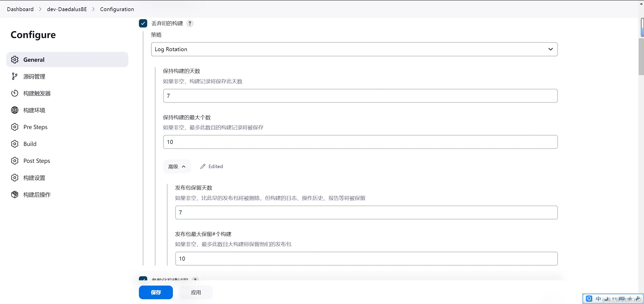This screenshot has height=304, width=644.
Task: Navigate to the 构建设置 section
Action: (x=34, y=178)
